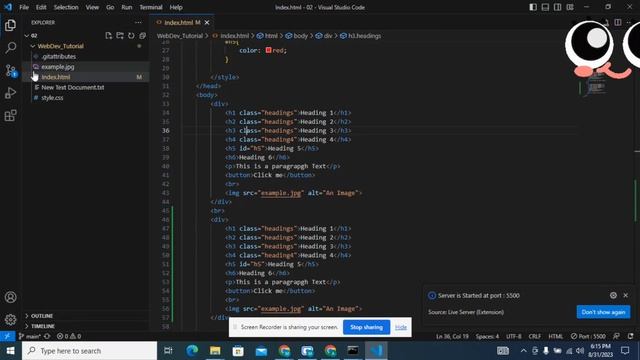Open the Run menu
Image resolution: width=640 pixels, height=360 pixels.
(x=127, y=7)
